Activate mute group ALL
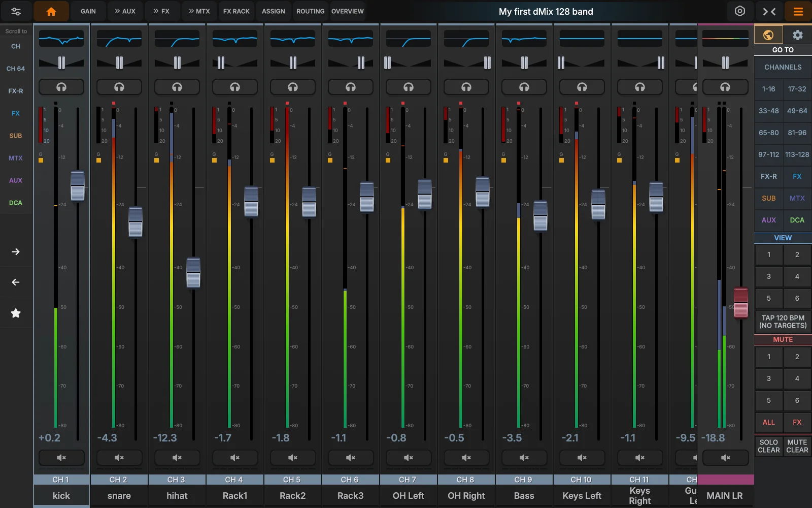The height and width of the screenshot is (508, 812). coord(768,422)
